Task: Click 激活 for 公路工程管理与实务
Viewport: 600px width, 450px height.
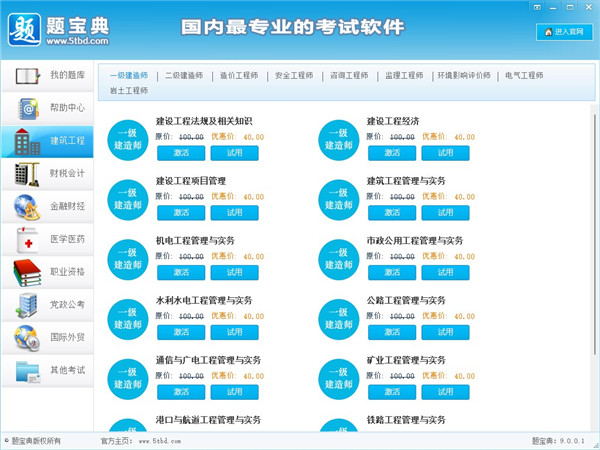Action: coord(392,332)
